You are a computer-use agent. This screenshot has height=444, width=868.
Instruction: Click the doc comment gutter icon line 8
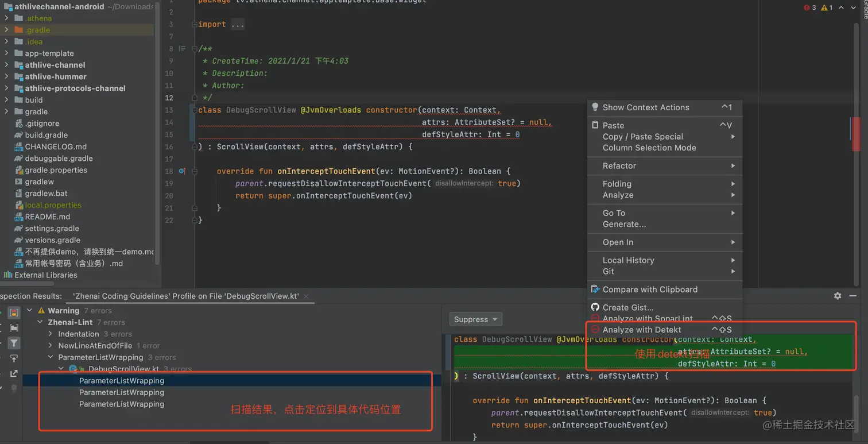182,49
